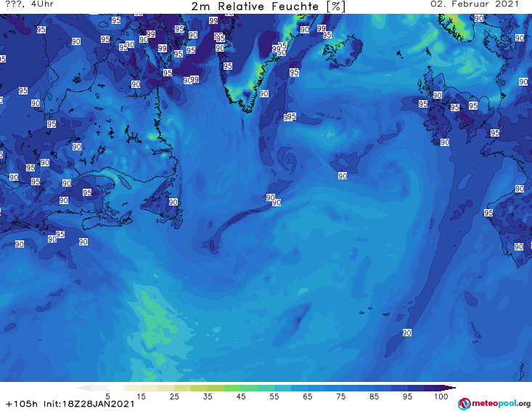Click the date '02. Februar 2021'
Image resolution: width=532 pixels, height=411 pixels.
point(475,4)
